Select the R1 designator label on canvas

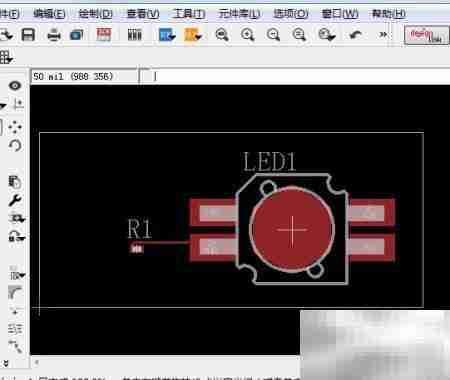coord(140,228)
